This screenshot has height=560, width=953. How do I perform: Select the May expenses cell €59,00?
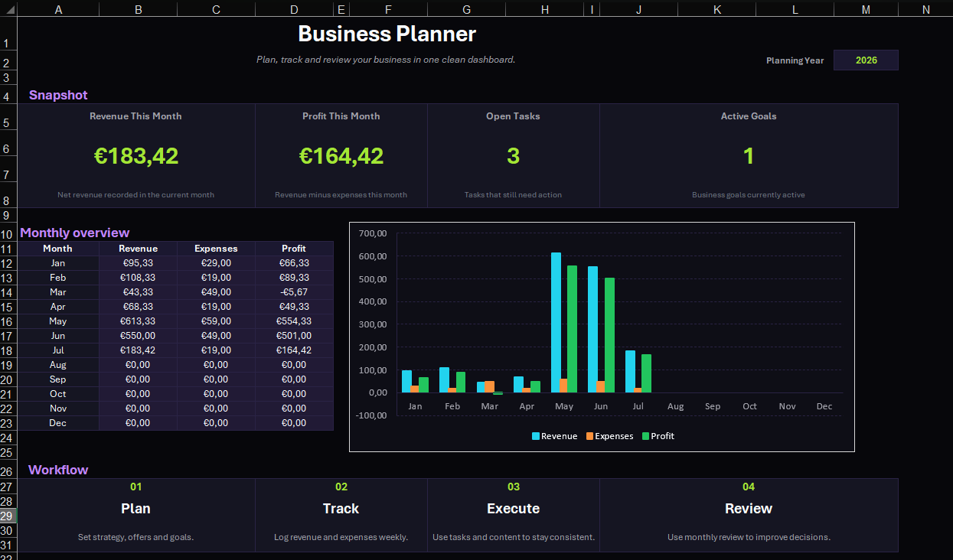pos(216,321)
